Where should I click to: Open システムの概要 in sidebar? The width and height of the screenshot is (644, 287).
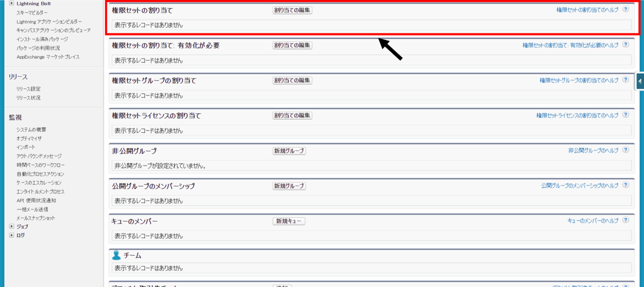coord(31,130)
